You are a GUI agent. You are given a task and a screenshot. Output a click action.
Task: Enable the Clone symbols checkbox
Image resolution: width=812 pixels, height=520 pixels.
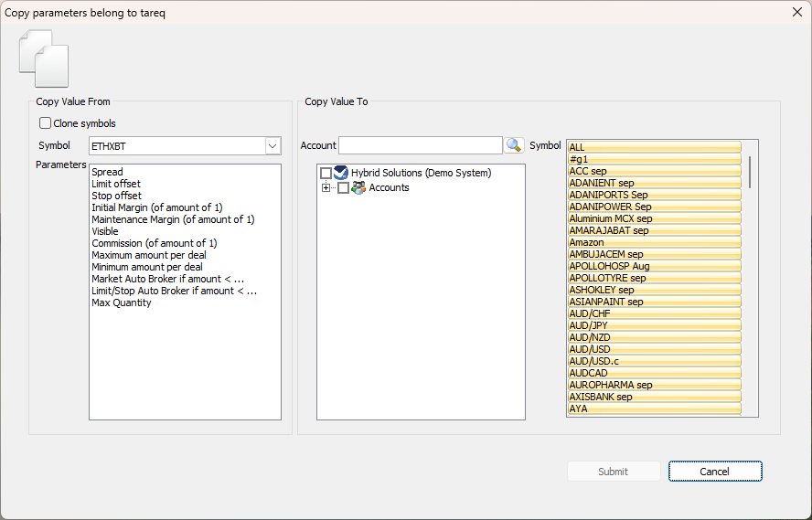(45, 123)
